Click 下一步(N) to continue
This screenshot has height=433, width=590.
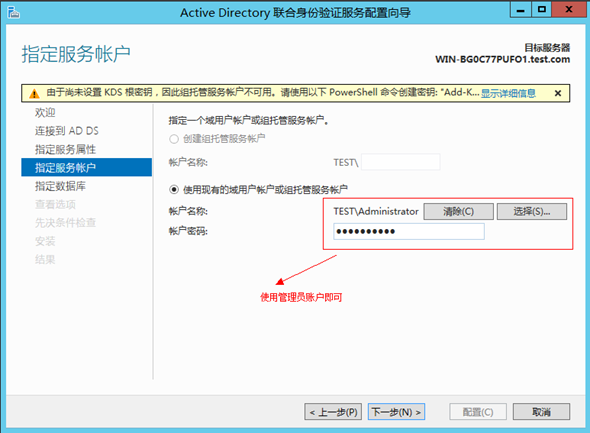(396, 412)
